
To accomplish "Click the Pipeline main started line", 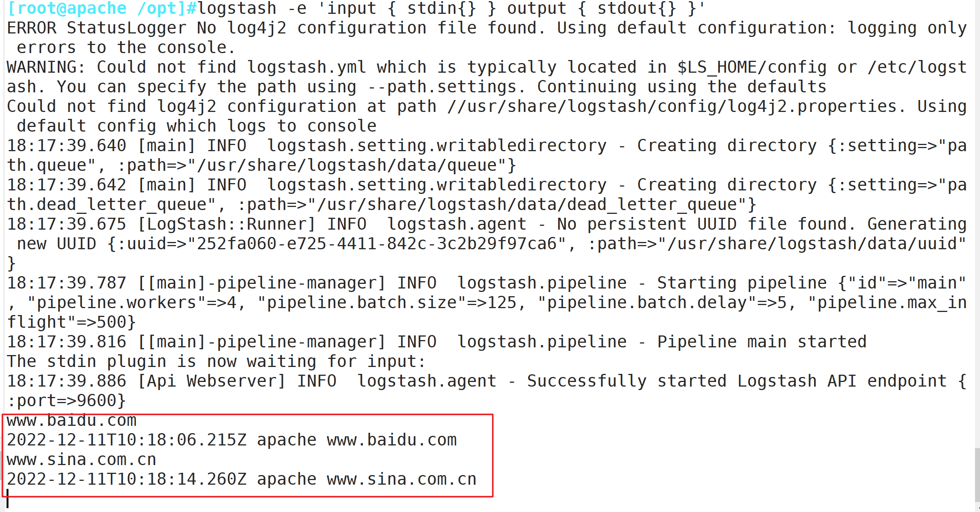I will pos(437,342).
